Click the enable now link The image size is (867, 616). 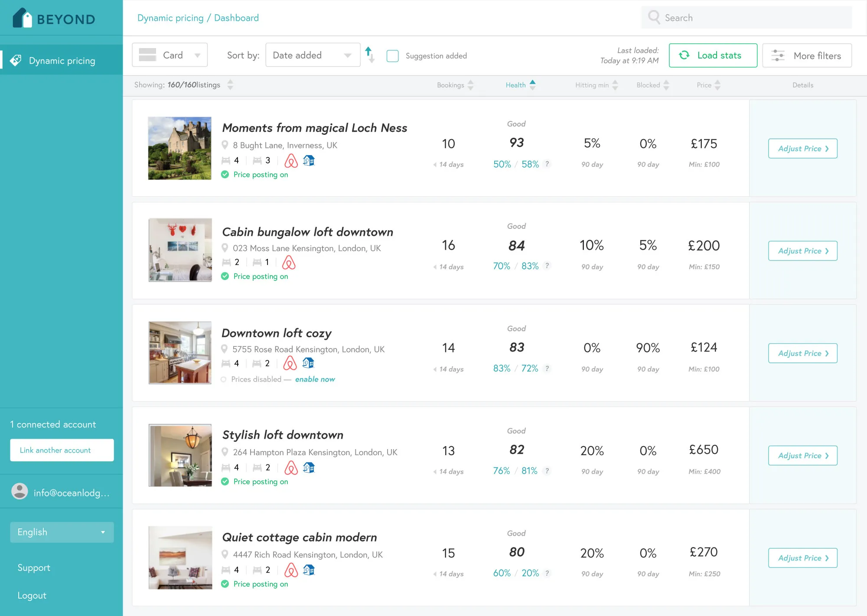(x=315, y=379)
